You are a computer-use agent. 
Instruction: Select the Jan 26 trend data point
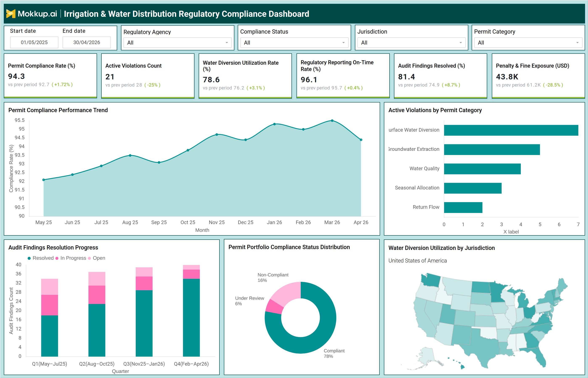pyautogui.click(x=274, y=124)
